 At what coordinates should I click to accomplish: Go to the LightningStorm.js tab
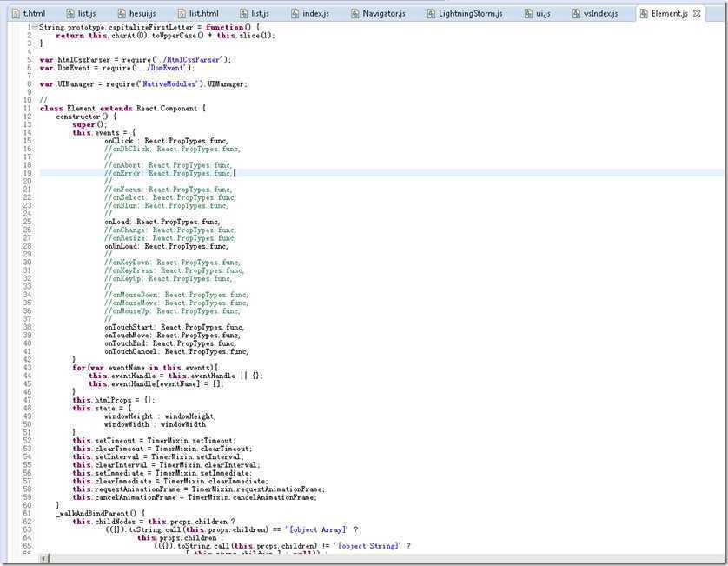click(470, 14)
